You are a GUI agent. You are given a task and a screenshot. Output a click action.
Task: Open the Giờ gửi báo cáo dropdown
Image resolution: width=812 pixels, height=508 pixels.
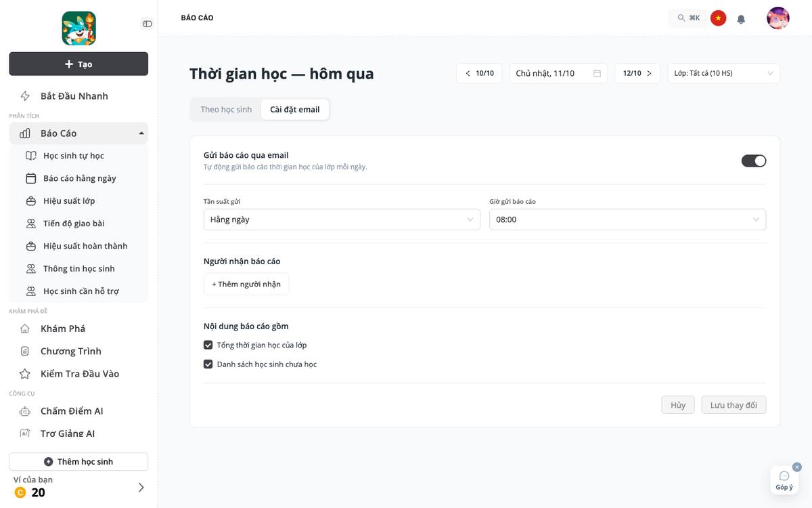(628, 219)
